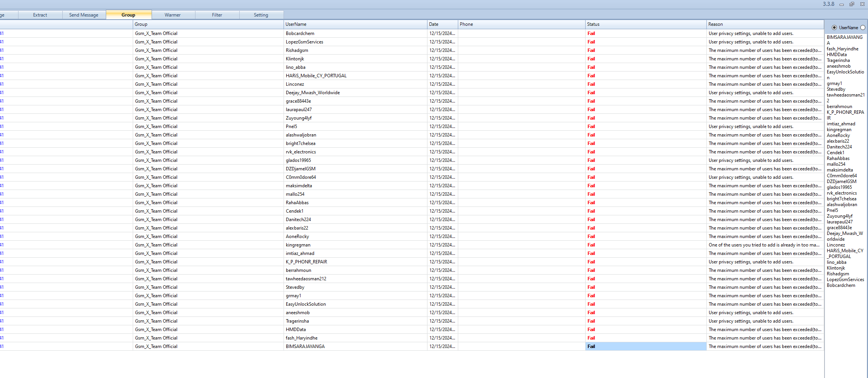Open the Setting tab
The image size is (868, 378).
[x=261, y=15]
